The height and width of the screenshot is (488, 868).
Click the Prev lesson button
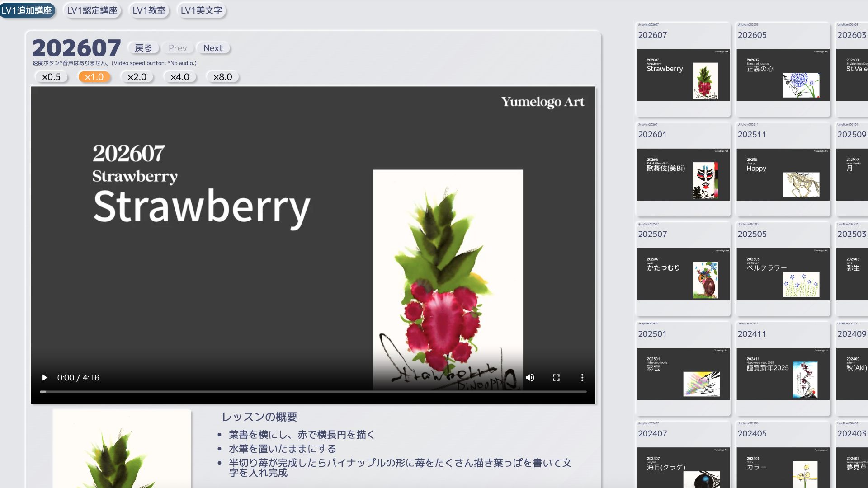(178, 48)
